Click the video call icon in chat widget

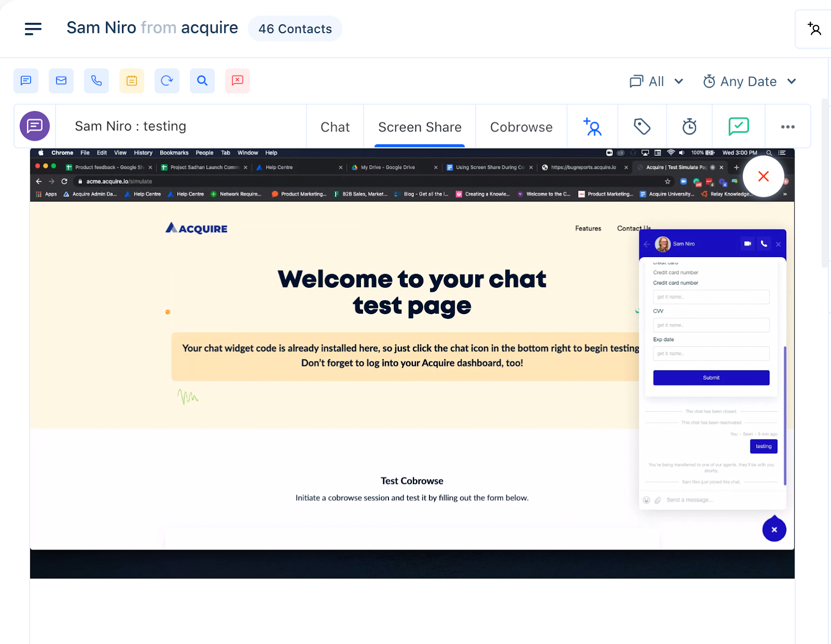[x=747, y=244]
